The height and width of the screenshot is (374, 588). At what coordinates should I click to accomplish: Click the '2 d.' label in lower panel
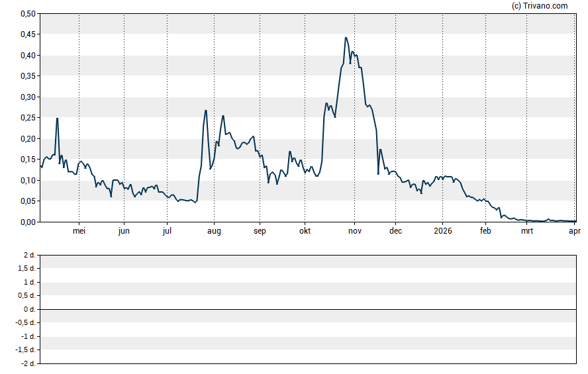pyautogui.click(x=28, y=255)
